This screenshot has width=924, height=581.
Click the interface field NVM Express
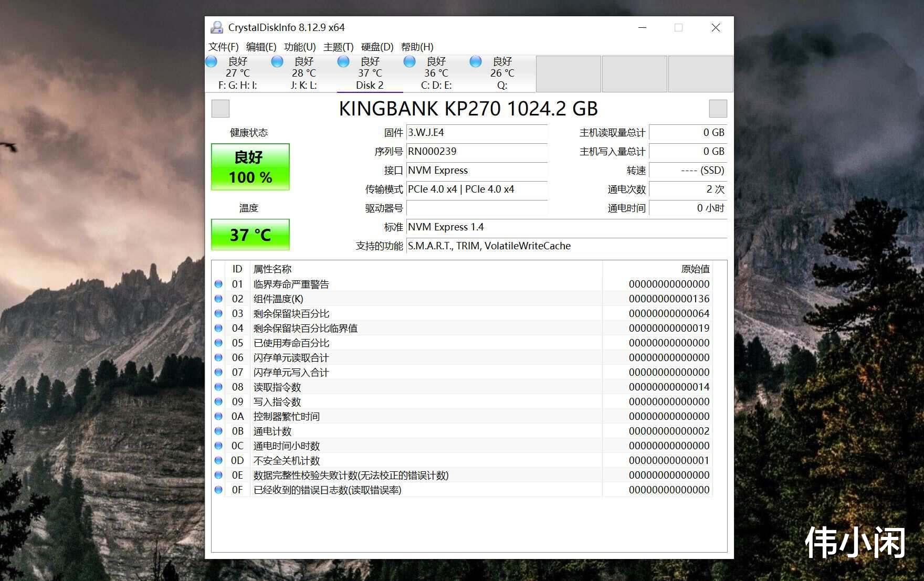[x=477, y=171]
